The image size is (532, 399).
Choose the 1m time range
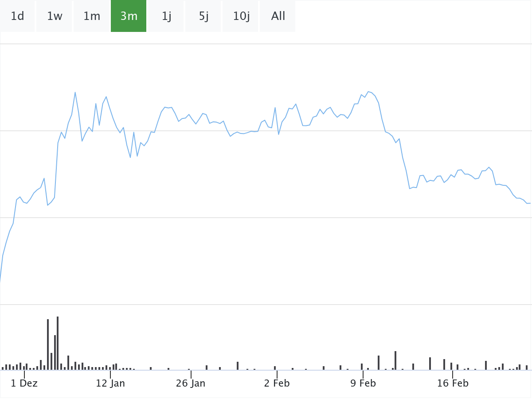coord(92,16)
